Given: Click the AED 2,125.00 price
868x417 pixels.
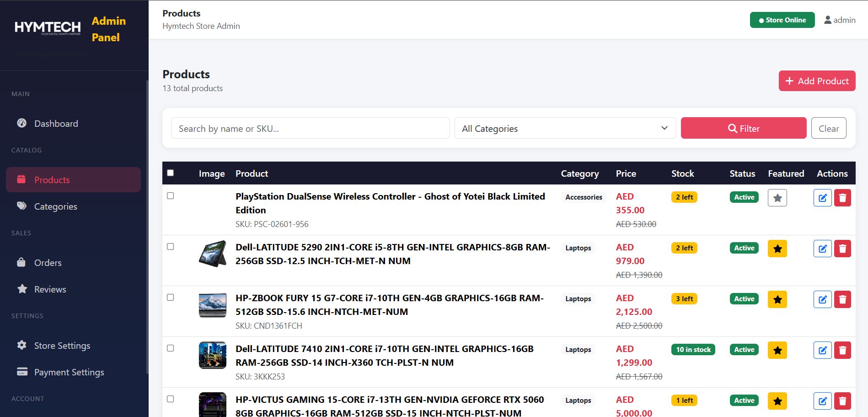Looking at the screenshot, I should [x=634, y=305].
